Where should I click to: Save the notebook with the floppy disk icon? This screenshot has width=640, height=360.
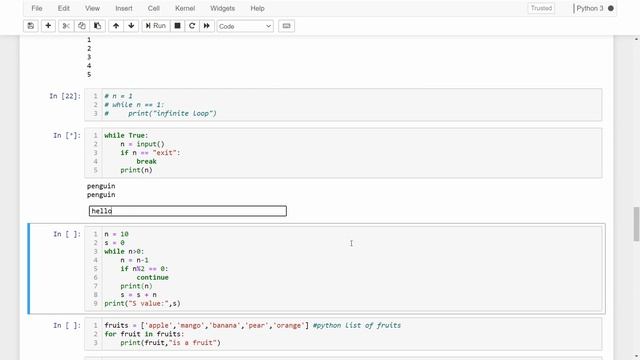31,26
